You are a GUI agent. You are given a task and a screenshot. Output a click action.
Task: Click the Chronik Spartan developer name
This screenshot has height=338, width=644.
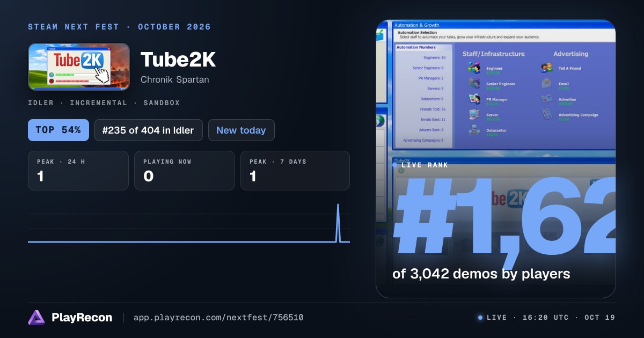point(175,79)
